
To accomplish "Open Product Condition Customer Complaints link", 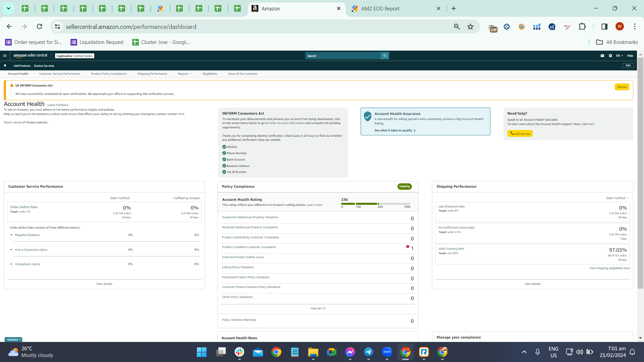I will tap(249, 247).
